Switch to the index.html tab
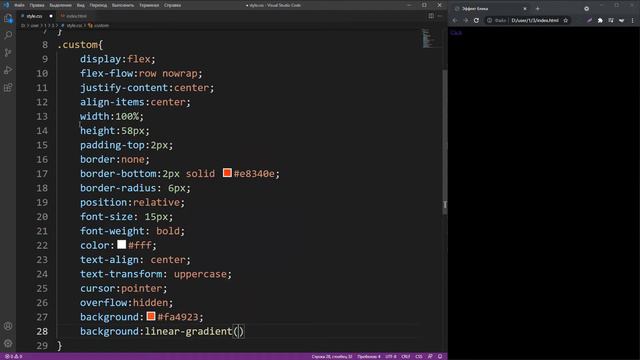Image resolution: width=640 pixels, height=360 pixels. [x=76, y=16]
